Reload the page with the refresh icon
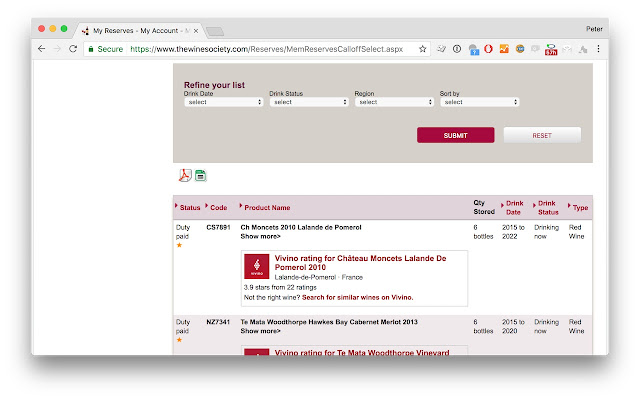Viewport: 640px width, 400px height. tap(73, 49)
